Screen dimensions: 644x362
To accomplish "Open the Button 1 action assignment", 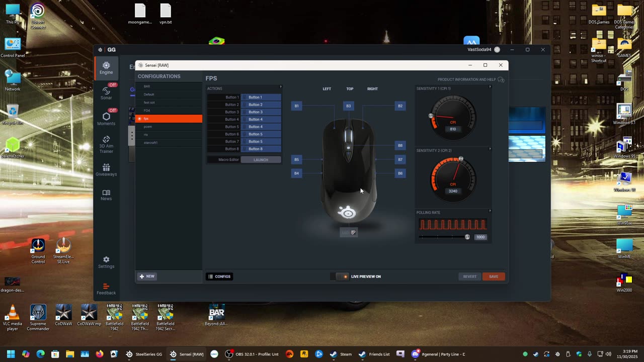I will (x=261, y=97).
